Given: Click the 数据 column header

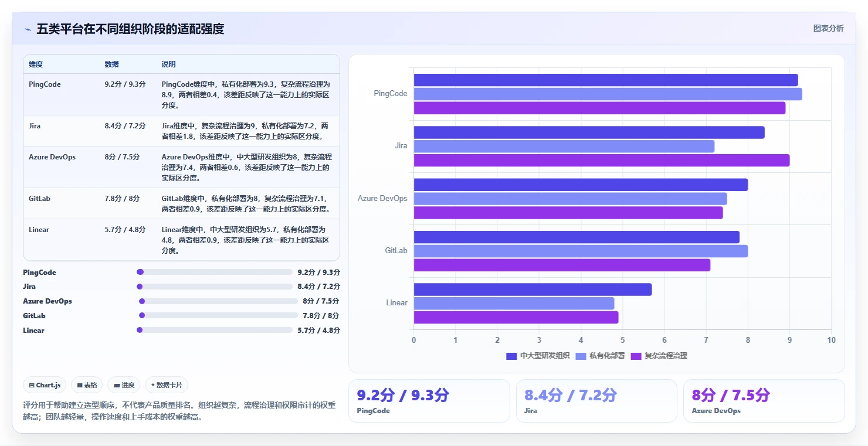Looking at the screenshot, I should [x=112, y=64].
